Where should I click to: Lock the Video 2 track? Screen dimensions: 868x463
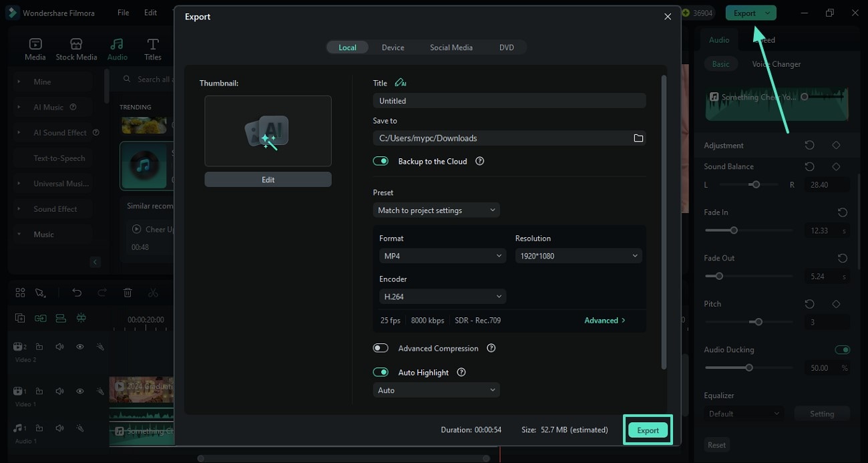point(39,347)
